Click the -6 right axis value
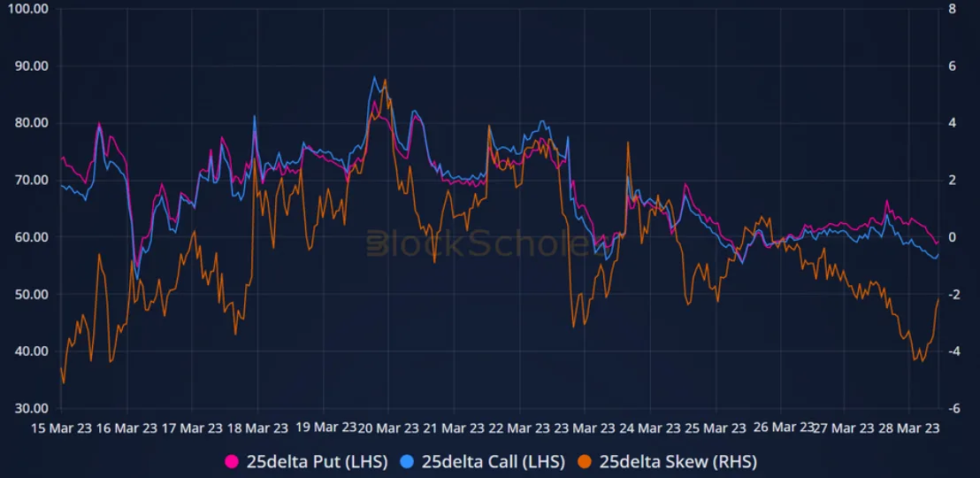 pos(953,408)
